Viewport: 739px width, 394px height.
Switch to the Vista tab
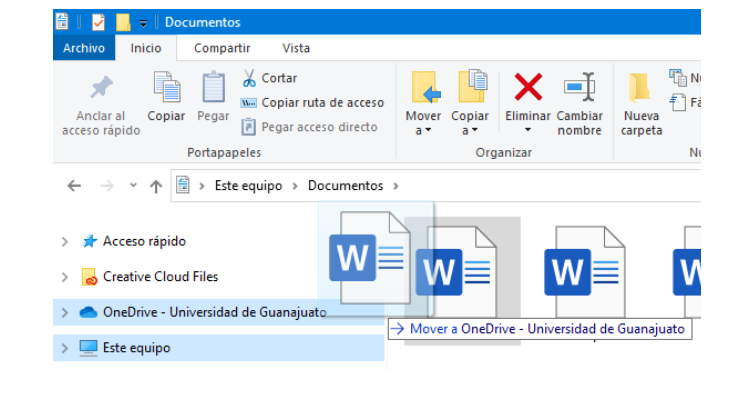click(x=296, y=48)
